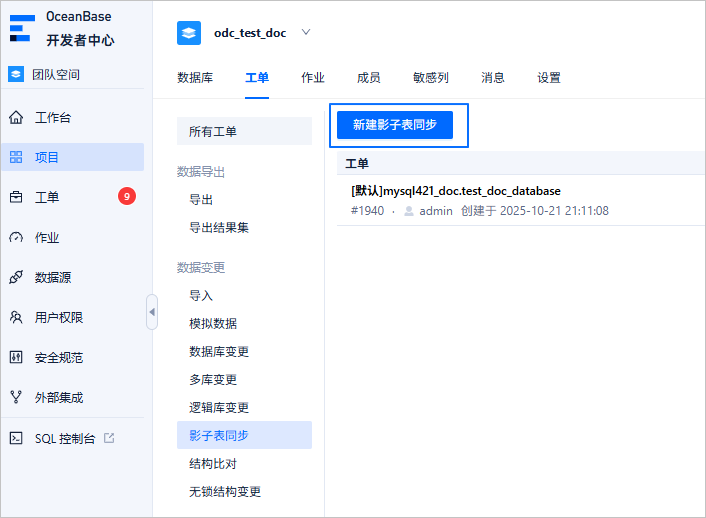Select 无锁结构变更 ticket type
Viewport: 706px width, 518px height.
225,492
